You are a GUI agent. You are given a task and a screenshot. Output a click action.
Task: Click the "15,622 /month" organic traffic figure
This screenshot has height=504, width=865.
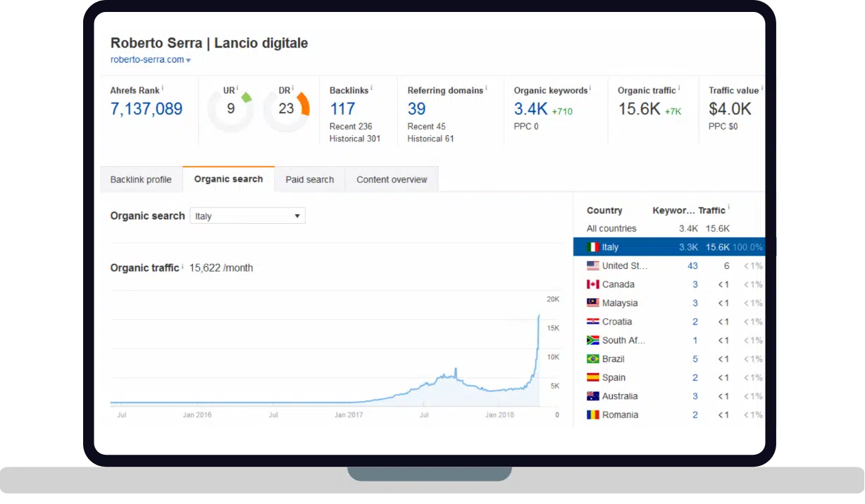coord(221,268)
